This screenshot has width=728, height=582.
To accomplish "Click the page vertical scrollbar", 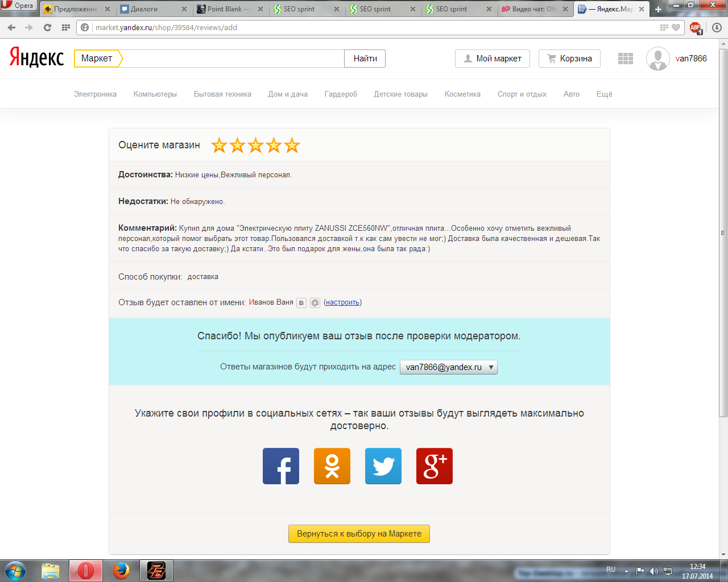I will tap(723, 233).
